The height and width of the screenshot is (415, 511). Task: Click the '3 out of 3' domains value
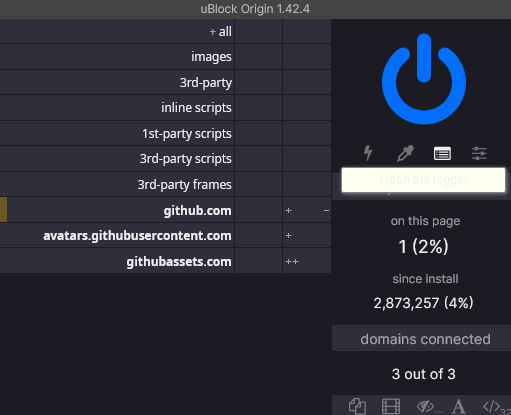point(423,374)
